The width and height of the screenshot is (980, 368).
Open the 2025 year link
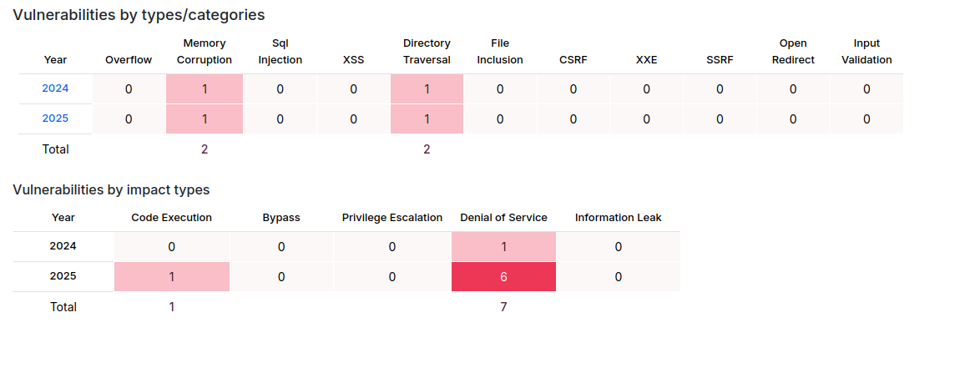[55, 118]
